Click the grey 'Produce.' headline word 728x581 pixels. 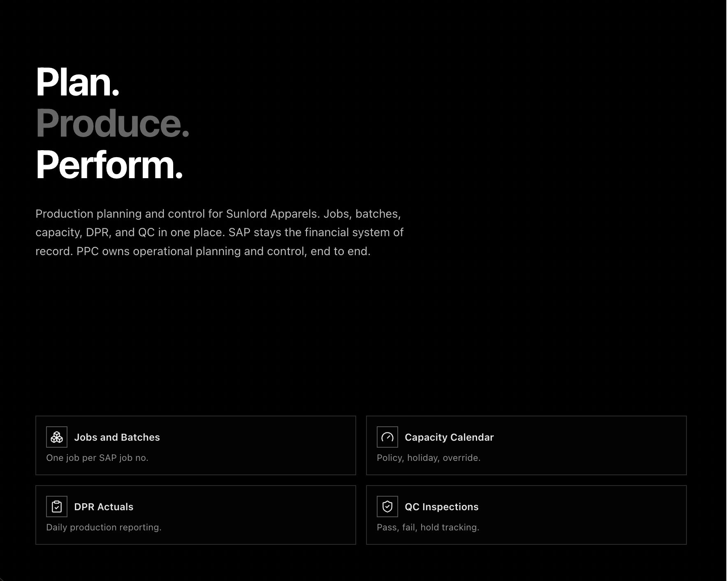pyautogui.click(x=113, y=123)
